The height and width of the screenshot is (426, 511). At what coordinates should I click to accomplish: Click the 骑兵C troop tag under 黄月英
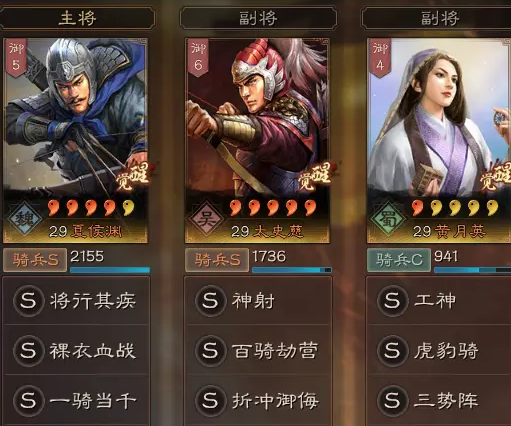(399, 260)
